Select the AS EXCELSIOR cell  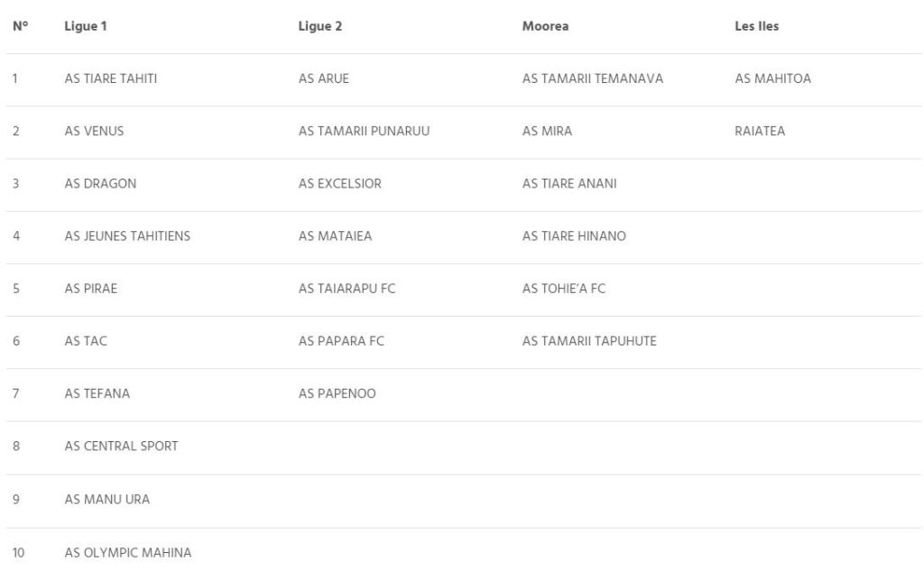pyautogui.click(x=339, y=184)
